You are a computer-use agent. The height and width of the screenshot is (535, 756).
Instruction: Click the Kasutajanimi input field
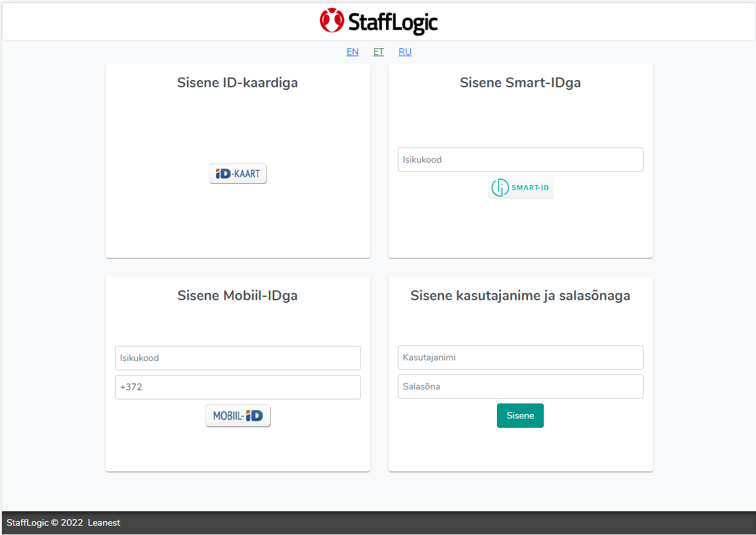(x=520, y=358)
